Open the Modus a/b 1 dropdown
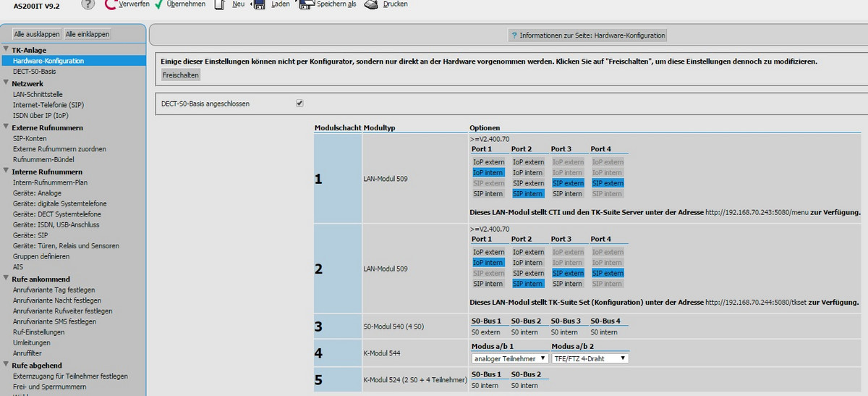Viewport: 868px width, 396px height. (509, 358)
